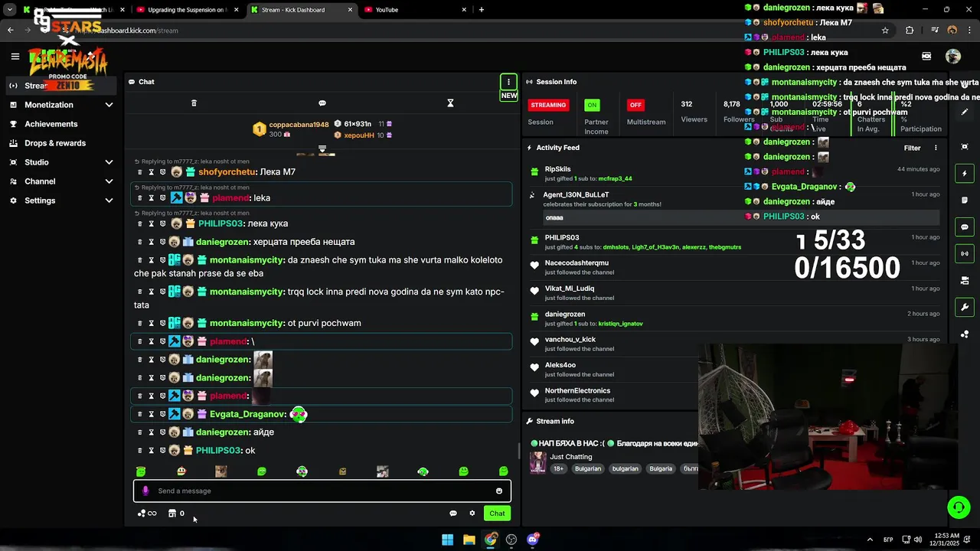The width and height of the screenshot is (980, 551).
Task: Click username Agent_I30N_BuLLeT in Activity Feed
Action: click(576, 194)
